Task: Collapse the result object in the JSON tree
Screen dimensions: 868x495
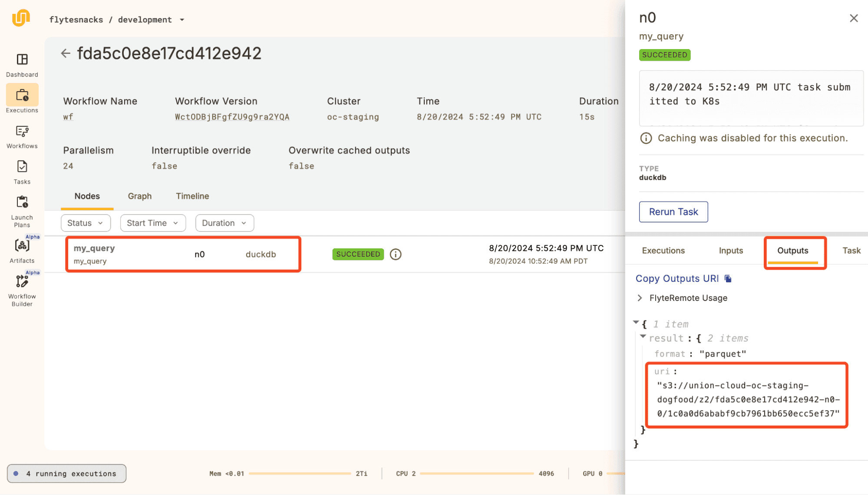Action: [x=643, y=337]
